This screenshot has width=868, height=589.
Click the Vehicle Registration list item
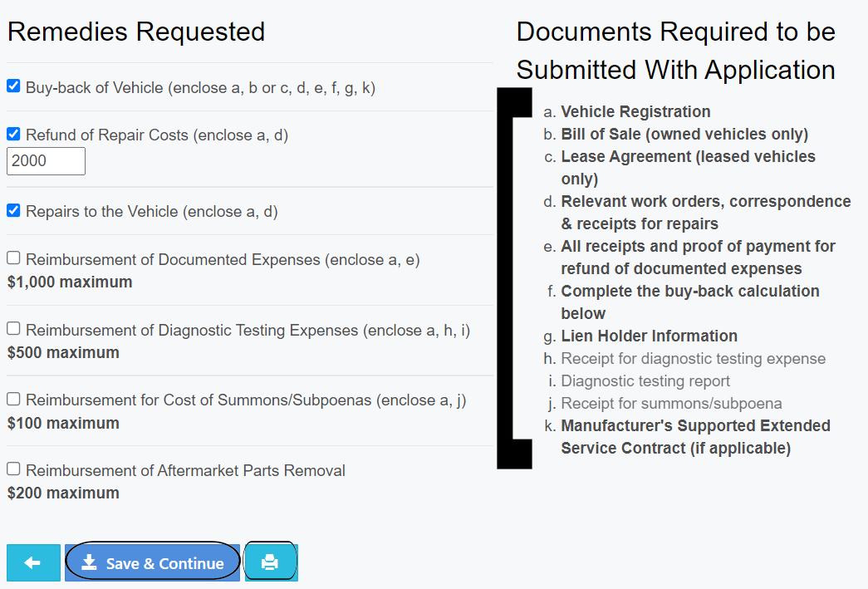click(635, 112)
